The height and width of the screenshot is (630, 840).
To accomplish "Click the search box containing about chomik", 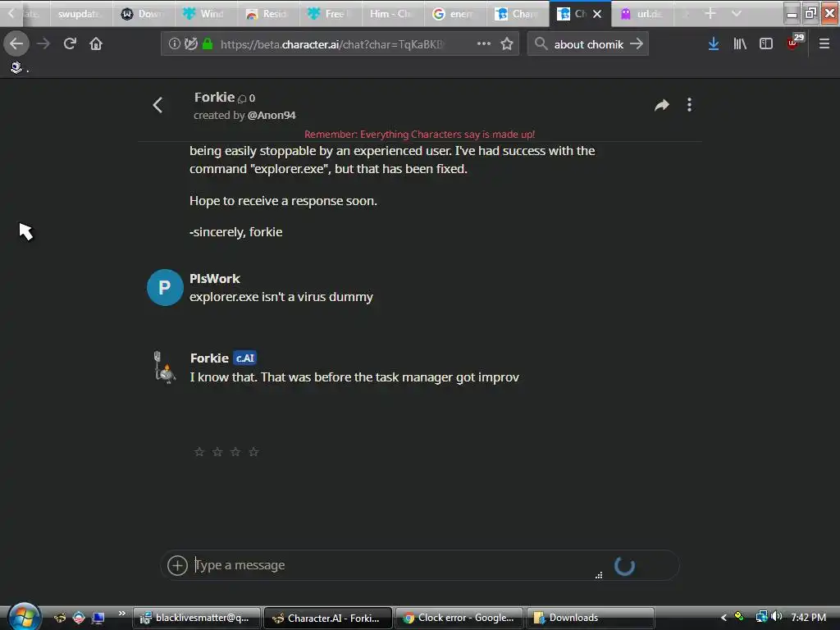I will [x=588, y=44].
